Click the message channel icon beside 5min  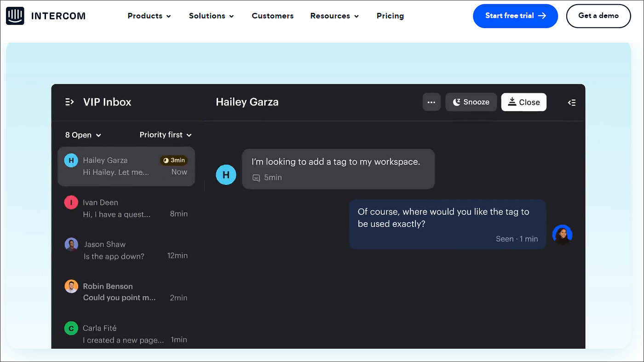pyautogui.click(x=256, y=178)
